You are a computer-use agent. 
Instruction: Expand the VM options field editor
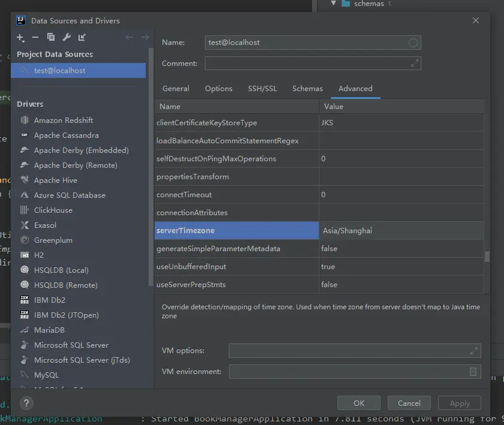[x=473, y=351]
